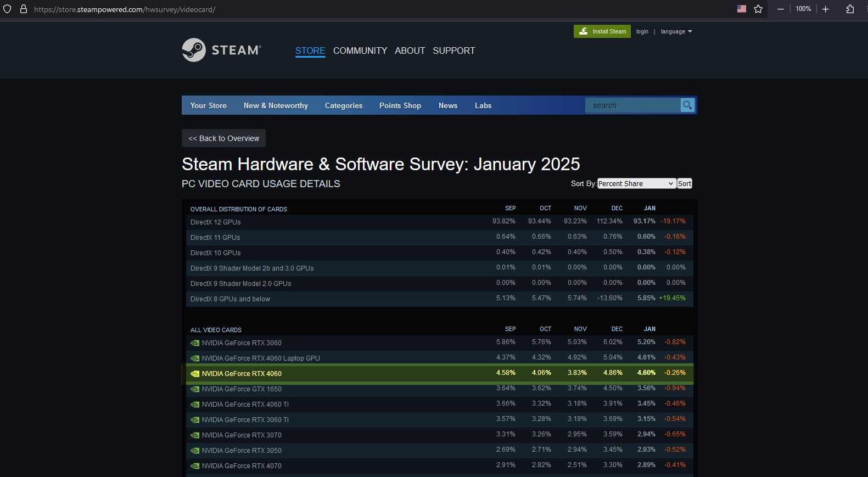Click the PC VIDEO CARD USAGE DETAILS subtitle

[x=261, y=184]
